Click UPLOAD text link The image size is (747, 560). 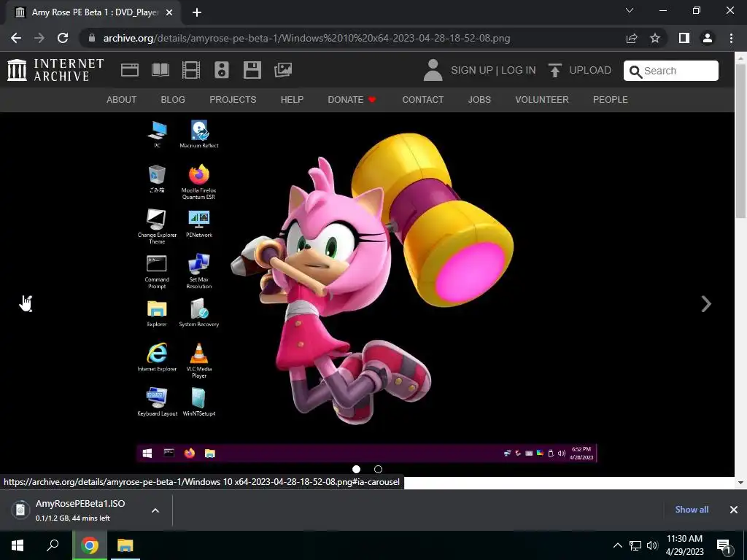[x=590, y=70]
